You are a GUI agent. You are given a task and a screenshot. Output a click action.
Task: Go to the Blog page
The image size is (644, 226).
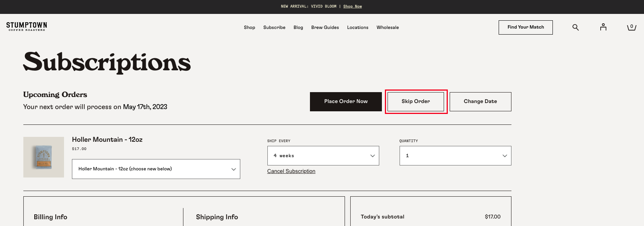pos(298,27)
